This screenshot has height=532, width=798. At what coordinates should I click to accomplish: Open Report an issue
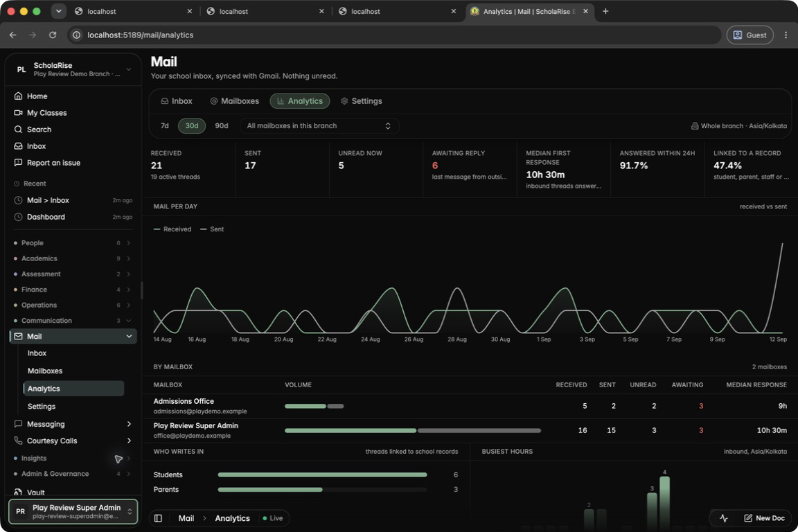(47, 163)
